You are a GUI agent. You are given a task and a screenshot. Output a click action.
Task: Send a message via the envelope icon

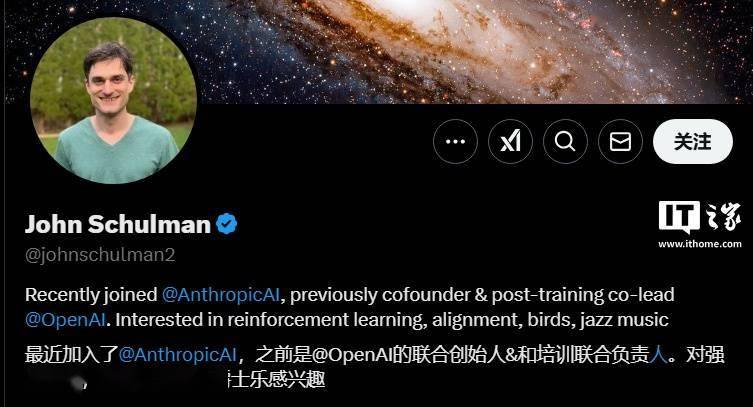pos(620,142)
